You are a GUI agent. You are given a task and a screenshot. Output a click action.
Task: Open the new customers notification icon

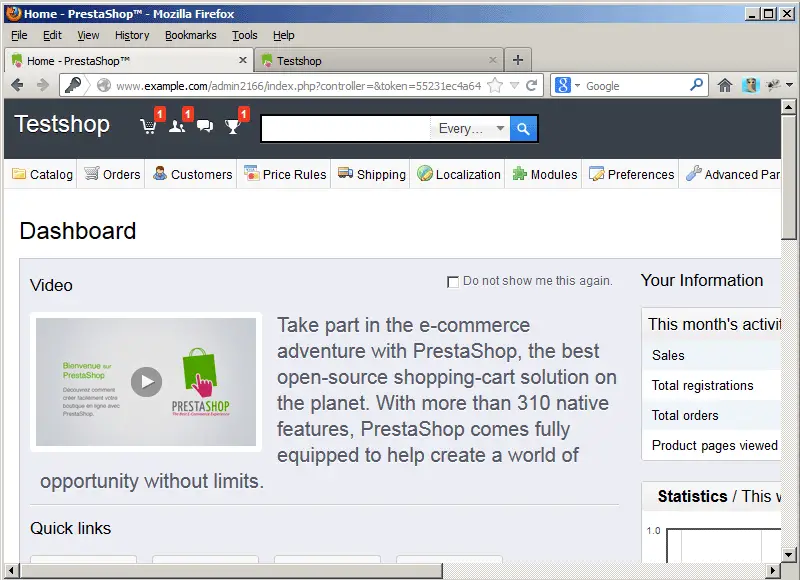pos(177,127)
